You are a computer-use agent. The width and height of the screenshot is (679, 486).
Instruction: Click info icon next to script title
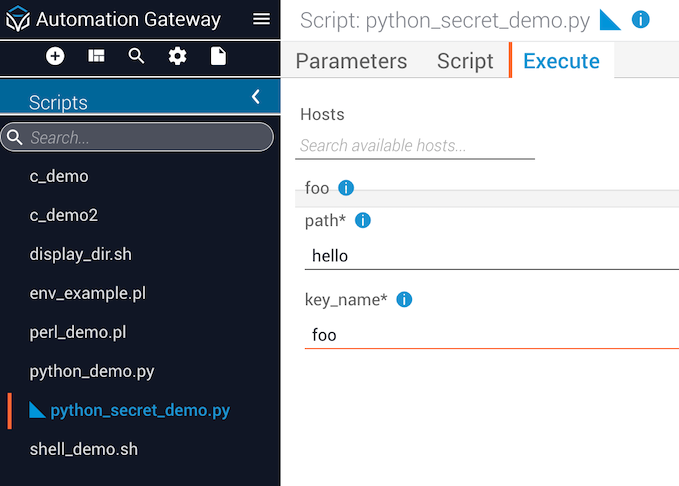click(x=641, y=20)
